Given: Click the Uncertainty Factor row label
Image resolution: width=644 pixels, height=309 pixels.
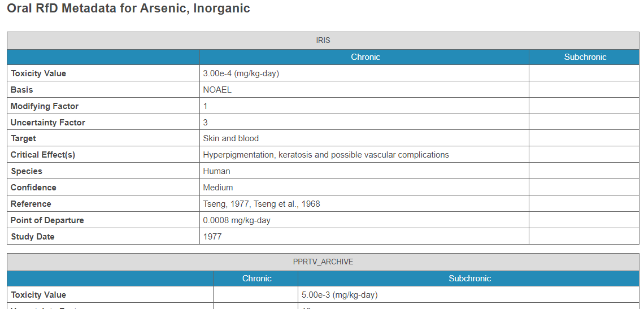Looking at the screenshot, I should pos(48,123).
